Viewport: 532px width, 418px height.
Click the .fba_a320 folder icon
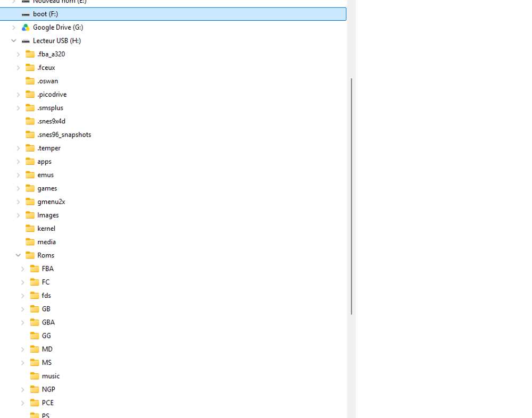click(x=30, y=54)
